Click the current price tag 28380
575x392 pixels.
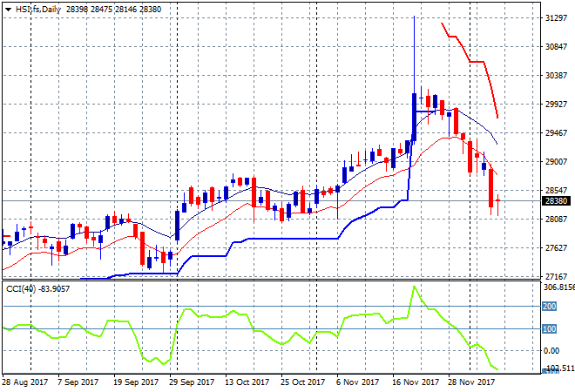click(x=557, y=201)
